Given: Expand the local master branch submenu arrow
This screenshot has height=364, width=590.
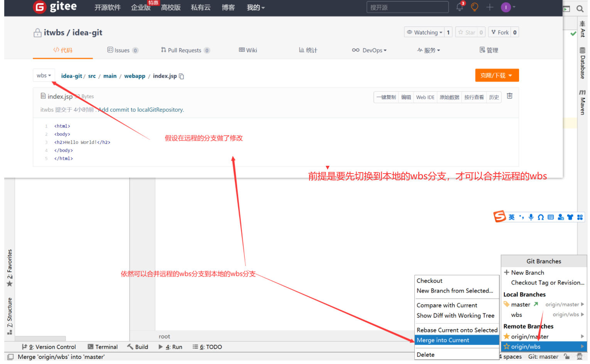Looking at the screenshot, I should pyautogui.click(x=582, y=304).
